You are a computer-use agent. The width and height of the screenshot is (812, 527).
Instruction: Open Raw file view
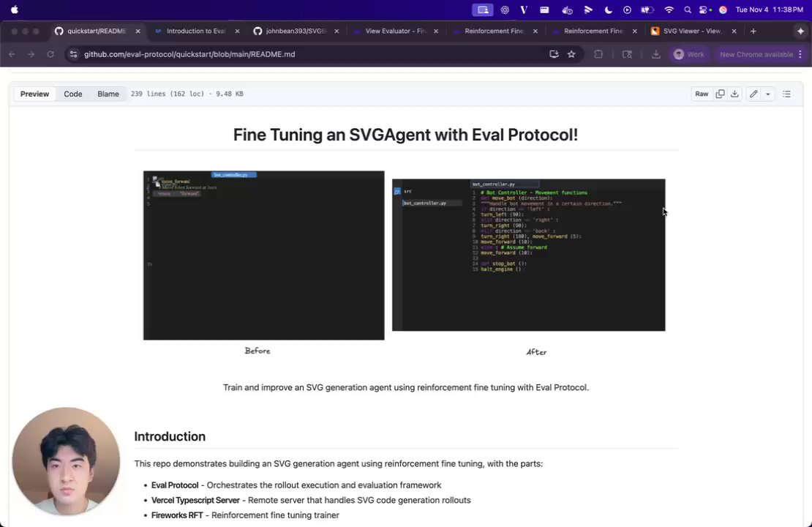tap(702, 94)
